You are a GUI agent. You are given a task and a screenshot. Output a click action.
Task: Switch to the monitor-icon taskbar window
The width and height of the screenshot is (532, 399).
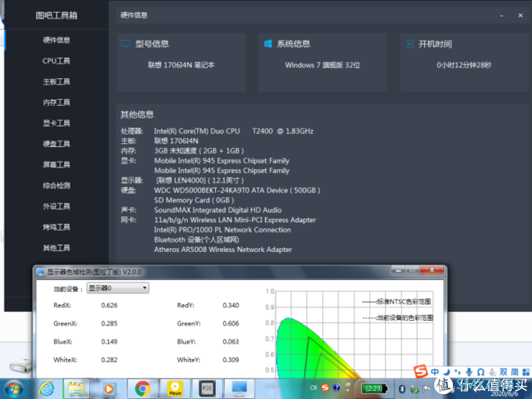click(239, 389)
